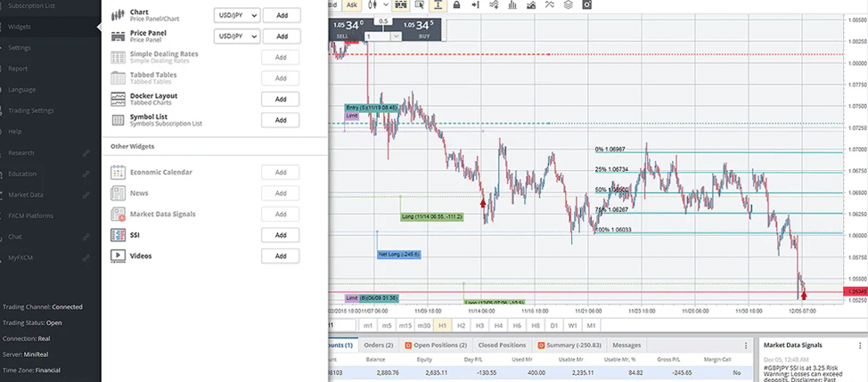Add the Symbol List widget
This screenshot has height=382, width=868.
coord(281,120)
